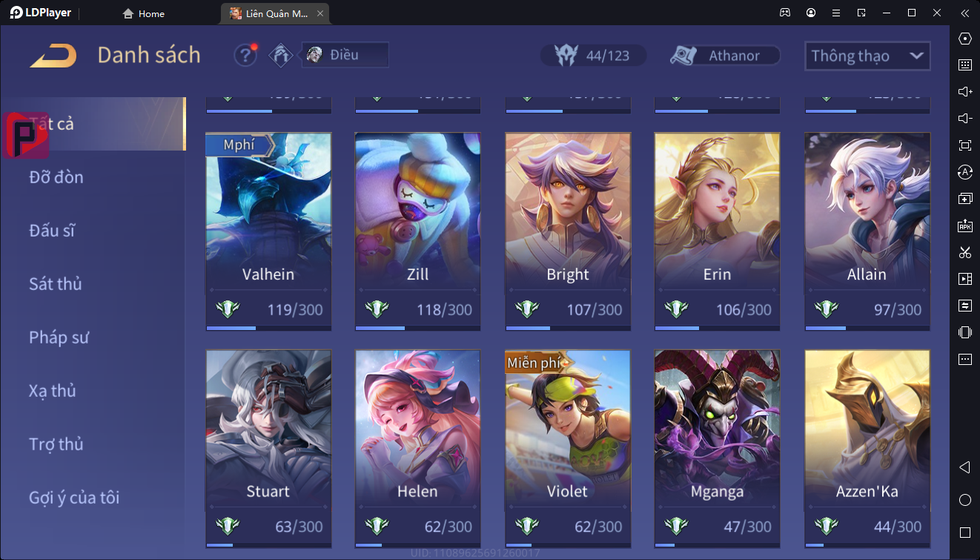Click the house arrow icon beside Điều

point(281,55)
